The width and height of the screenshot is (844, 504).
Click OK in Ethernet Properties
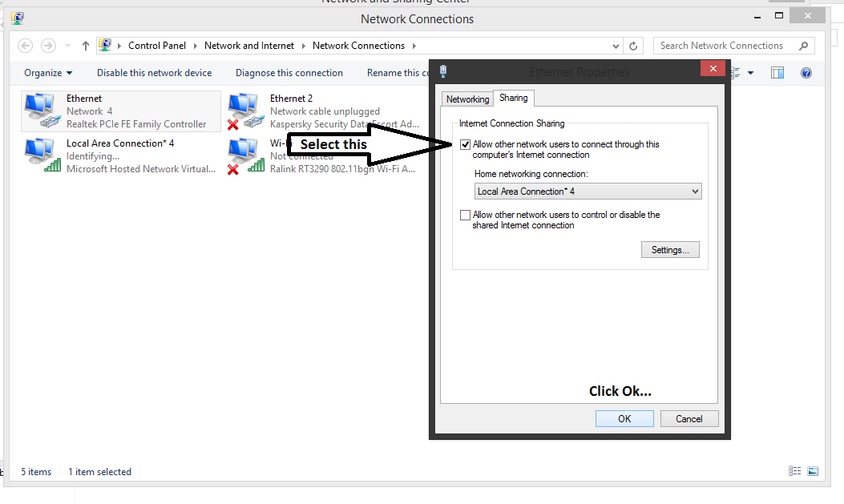pos(624,418)
